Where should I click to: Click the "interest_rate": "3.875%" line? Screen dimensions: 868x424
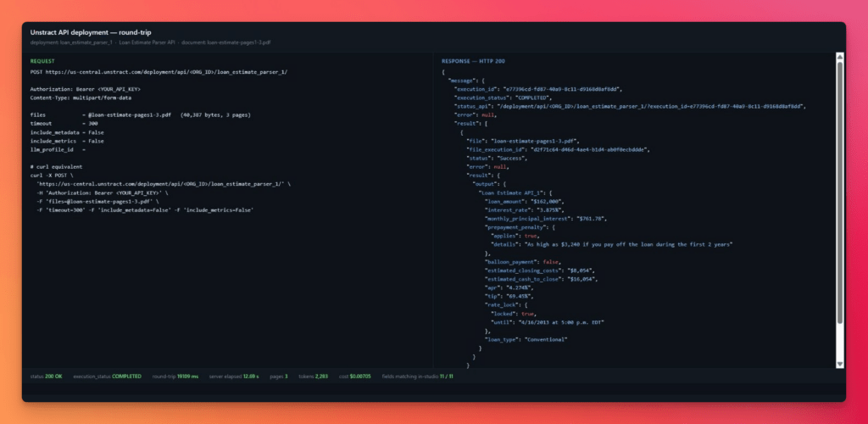[525, 210]
